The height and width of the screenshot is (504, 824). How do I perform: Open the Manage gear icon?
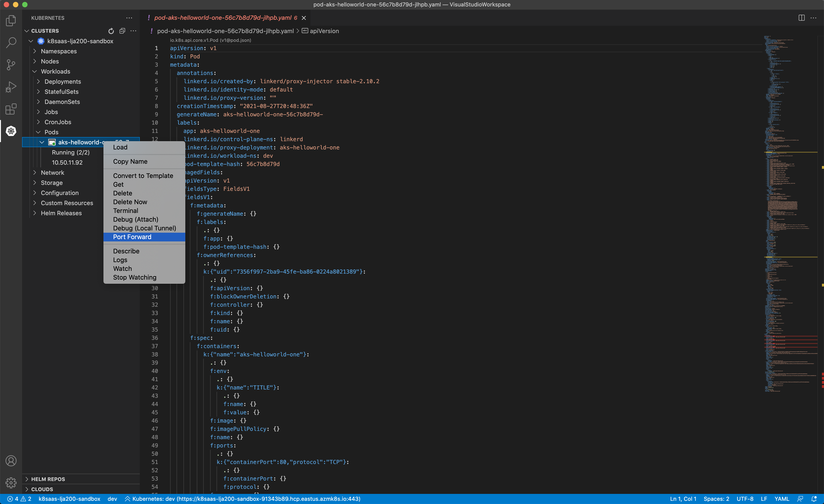coord(11,483)
